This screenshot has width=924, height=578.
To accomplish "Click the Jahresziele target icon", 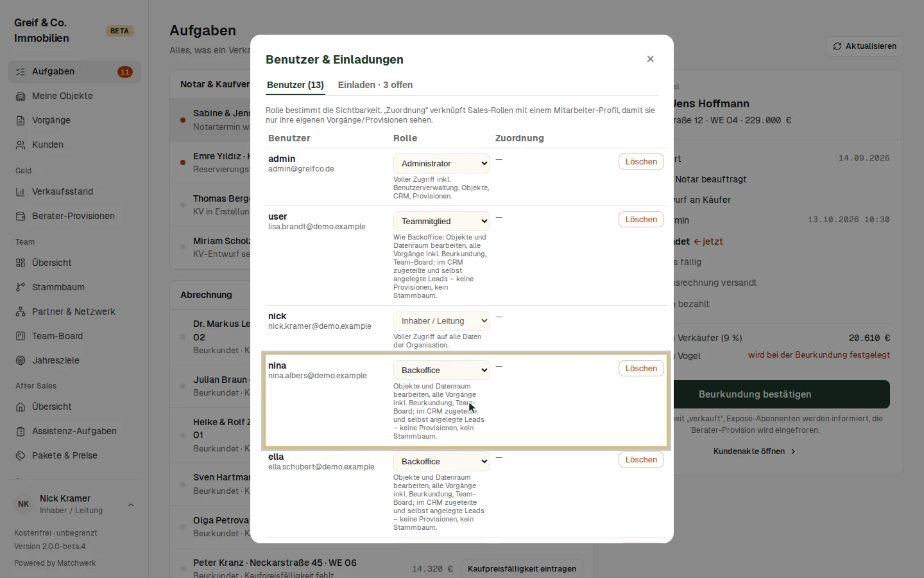I will point(21,361).
